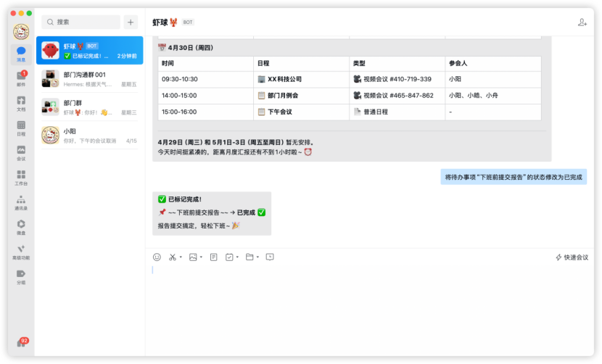
Task: Open the 微盘 (Drive) sidebar icon
Action: point(21,227)
